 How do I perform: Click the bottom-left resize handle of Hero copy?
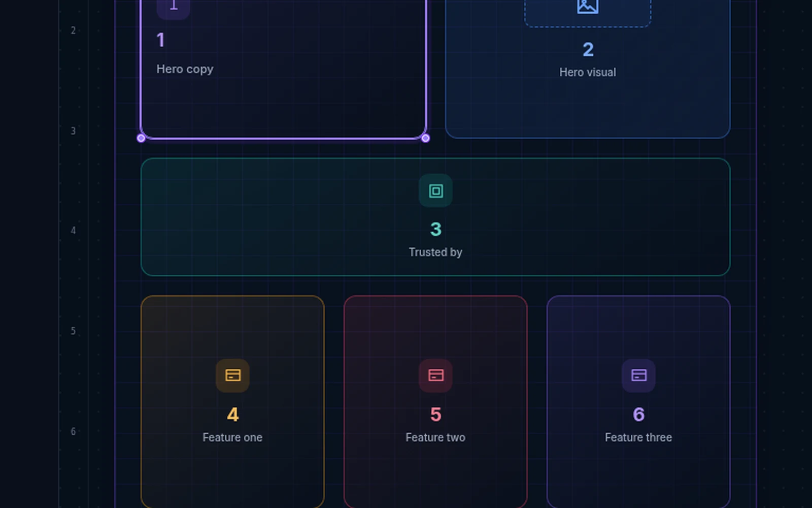point(141,138)
